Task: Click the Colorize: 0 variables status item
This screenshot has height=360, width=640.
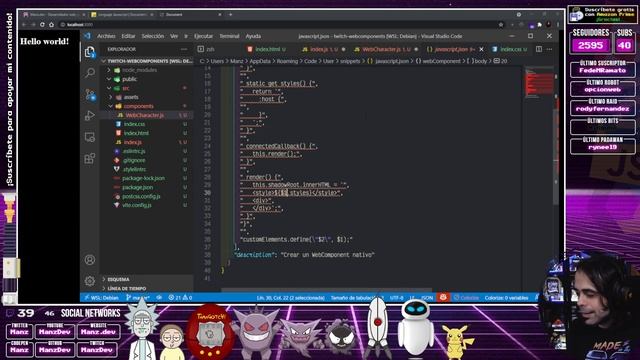Action: (x=506, y=298)
